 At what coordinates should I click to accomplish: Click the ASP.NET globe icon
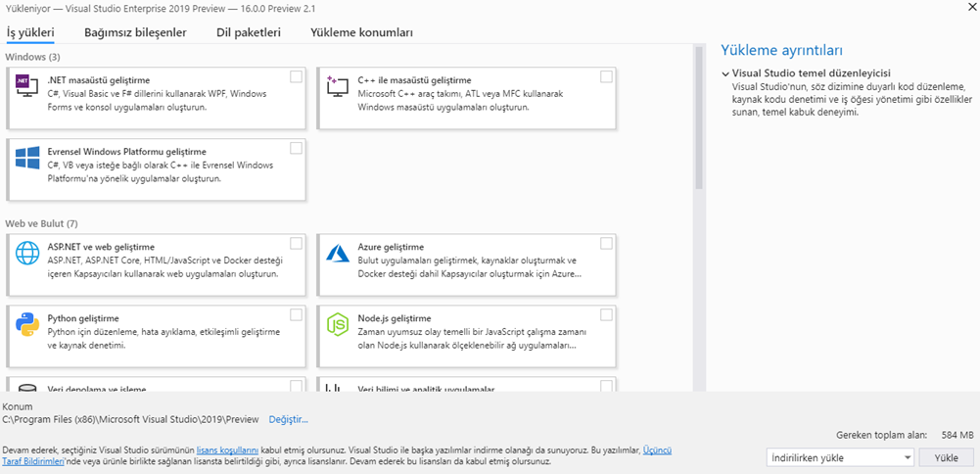[x=26, y=254]
